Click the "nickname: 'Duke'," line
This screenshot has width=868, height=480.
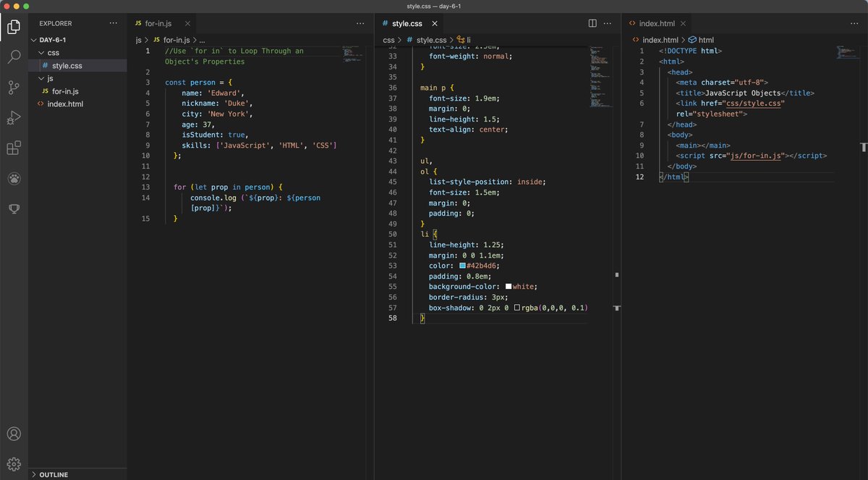pyautogui.click(x=216, y=104)
